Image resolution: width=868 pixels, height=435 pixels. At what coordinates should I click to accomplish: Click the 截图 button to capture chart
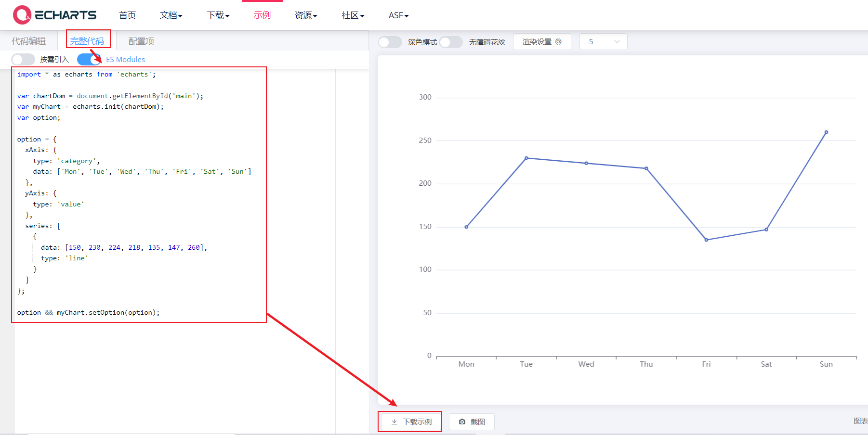(x=472, y=422)
